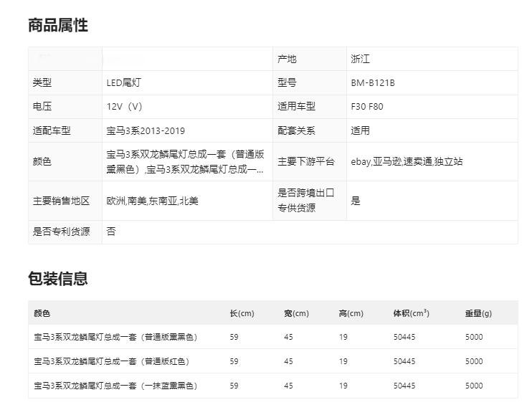The width and height of the screenshot is (532, 415).
Task: Click the 12V（V） voltage value
Action: pyautogui.click(x=125, y=107)
